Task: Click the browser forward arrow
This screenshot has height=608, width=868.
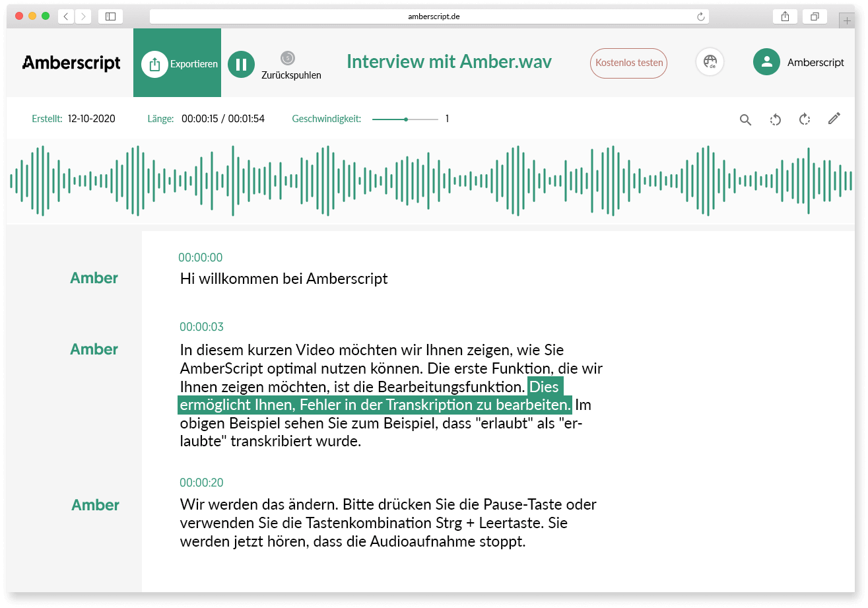Action: click(x=83, y=17)
